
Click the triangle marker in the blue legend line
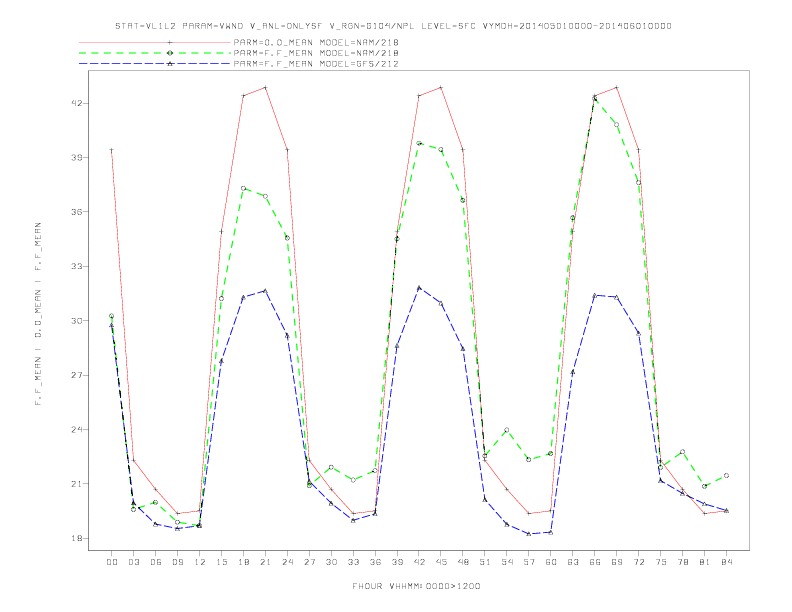170,64
